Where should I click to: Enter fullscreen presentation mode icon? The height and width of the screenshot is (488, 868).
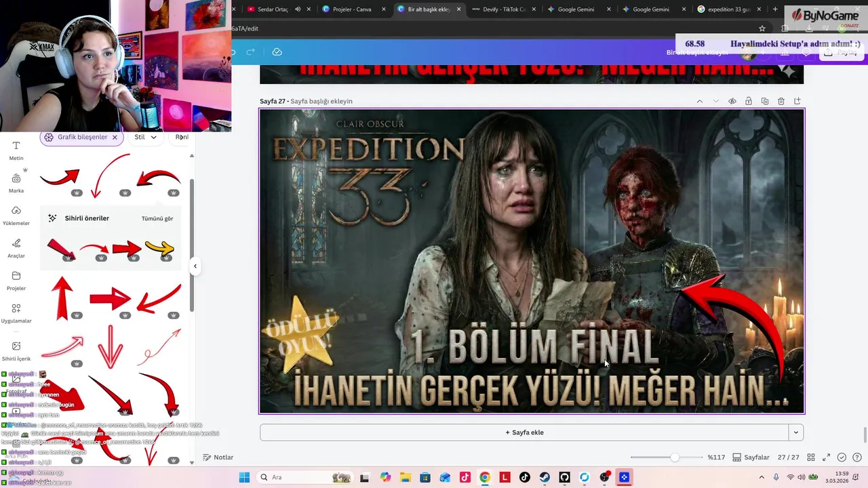827,457
